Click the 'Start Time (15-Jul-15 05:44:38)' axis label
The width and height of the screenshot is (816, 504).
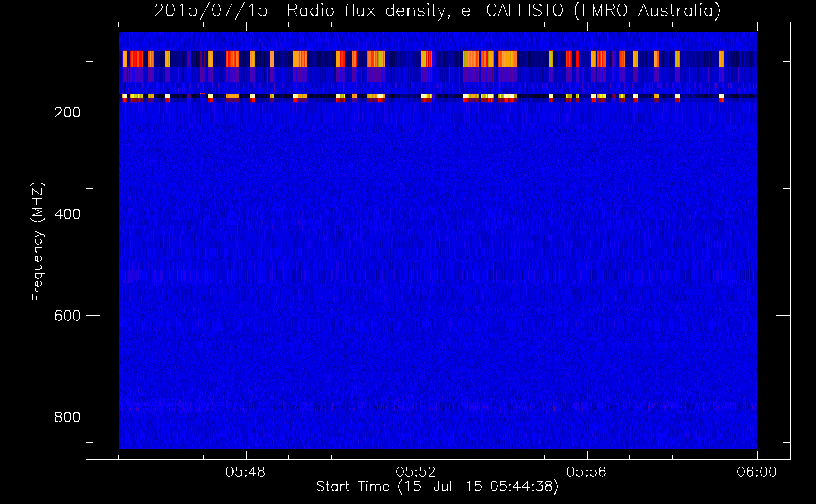[437, 487]
